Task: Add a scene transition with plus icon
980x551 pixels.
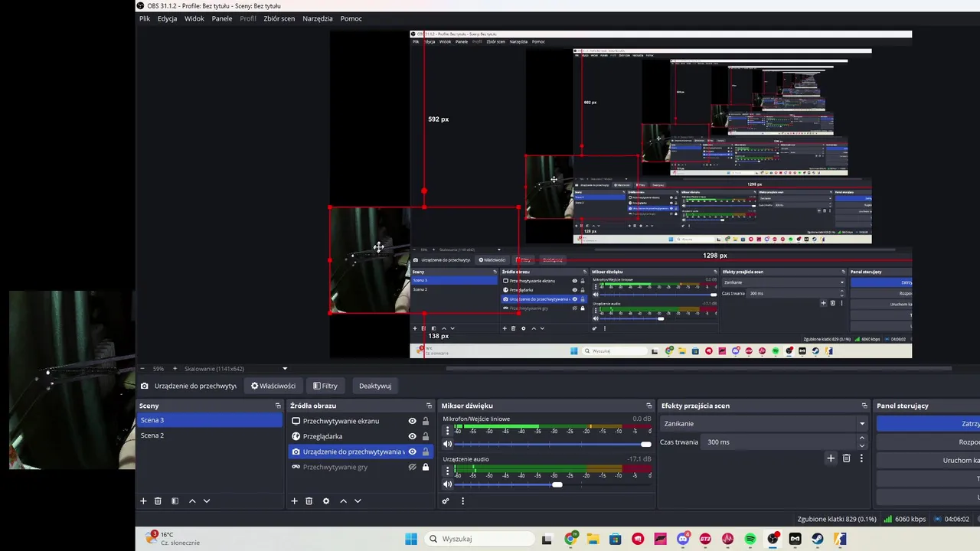Action: (x=831, y=458)
